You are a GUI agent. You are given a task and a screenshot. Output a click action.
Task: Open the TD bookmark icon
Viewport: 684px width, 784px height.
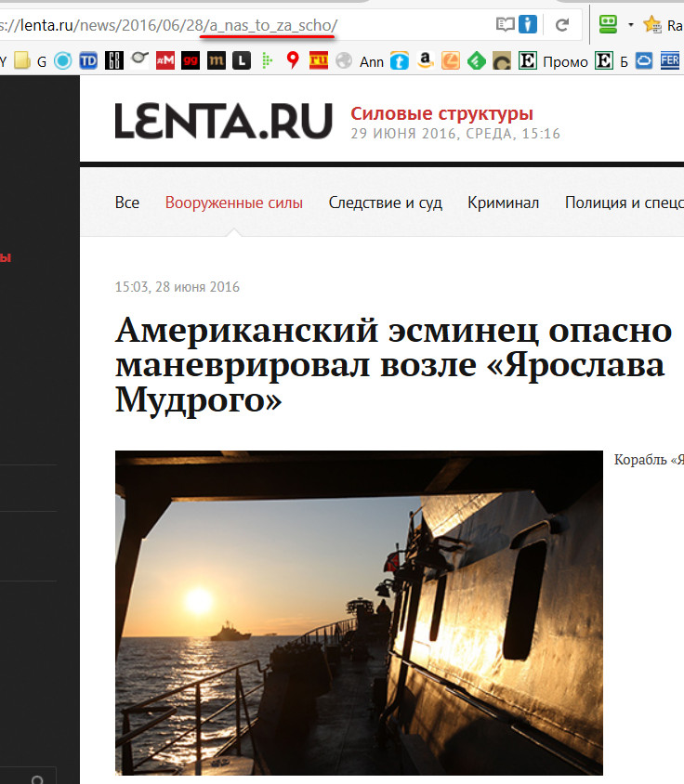click(88, 61)
